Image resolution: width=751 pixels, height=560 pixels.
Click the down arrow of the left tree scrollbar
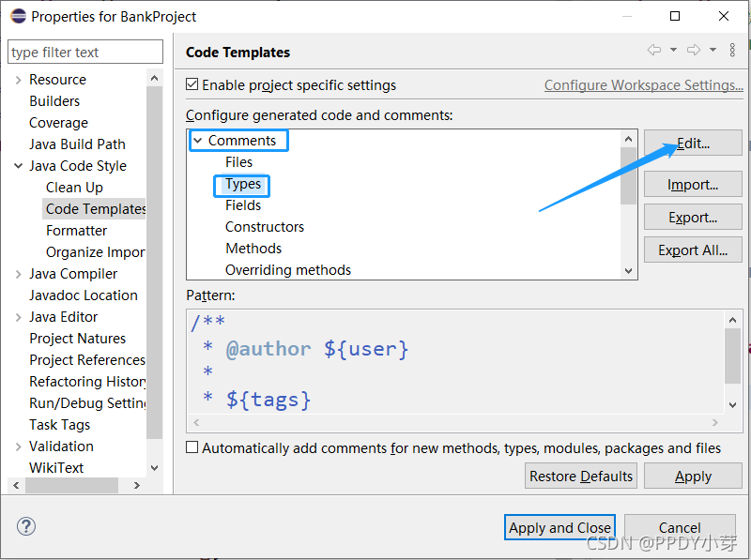click(x=154, y=468)
